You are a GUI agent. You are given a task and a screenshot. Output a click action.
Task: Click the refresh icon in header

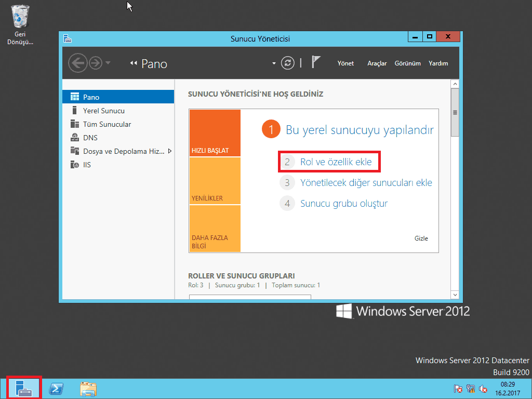click(x=287, y=63)
